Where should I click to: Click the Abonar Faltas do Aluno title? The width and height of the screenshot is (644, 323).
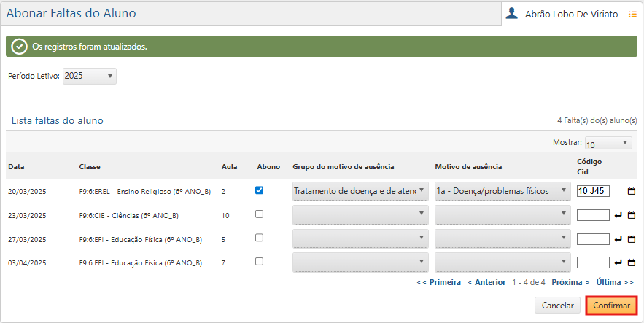tap(71, 13)
